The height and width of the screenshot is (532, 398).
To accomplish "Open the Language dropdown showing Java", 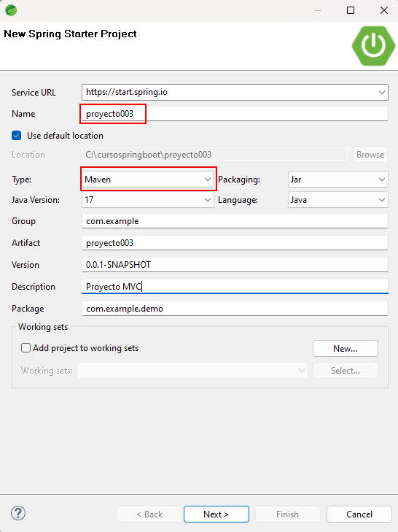I will tap(338, 200).
